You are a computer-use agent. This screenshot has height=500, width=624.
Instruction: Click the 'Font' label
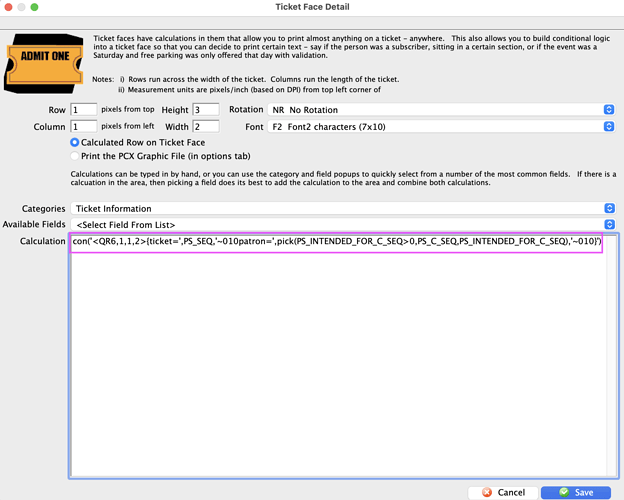(x=254, y=127)
